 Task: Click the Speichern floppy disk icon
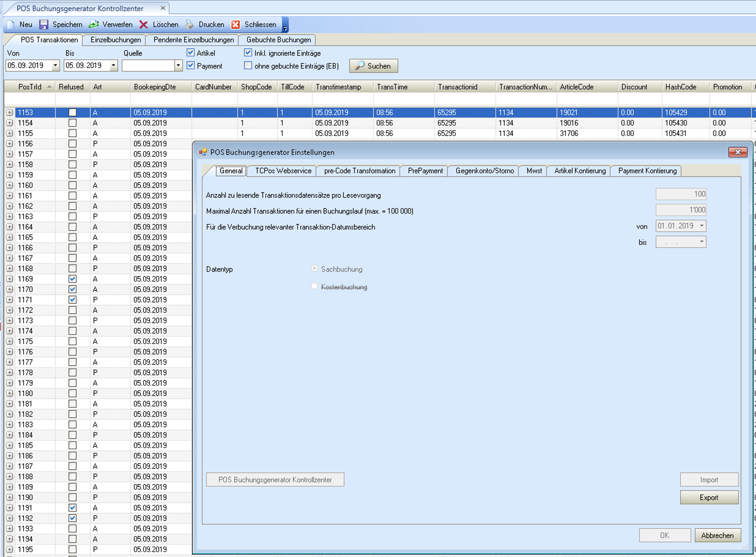[44, 24]
